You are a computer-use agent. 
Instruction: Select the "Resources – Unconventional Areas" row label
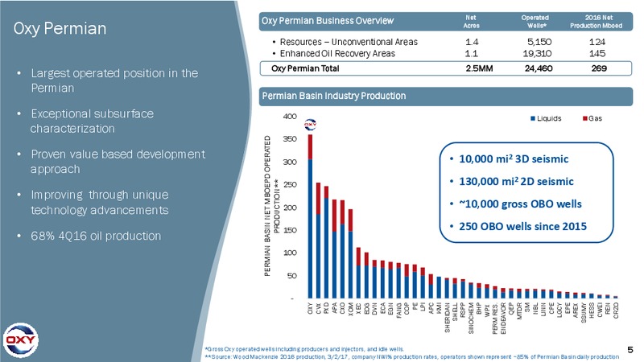coord(349,42)
